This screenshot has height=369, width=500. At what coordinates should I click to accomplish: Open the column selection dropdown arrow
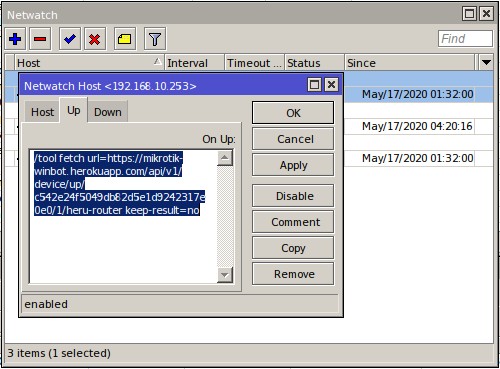pyautogui.click(x=486, y=62)
